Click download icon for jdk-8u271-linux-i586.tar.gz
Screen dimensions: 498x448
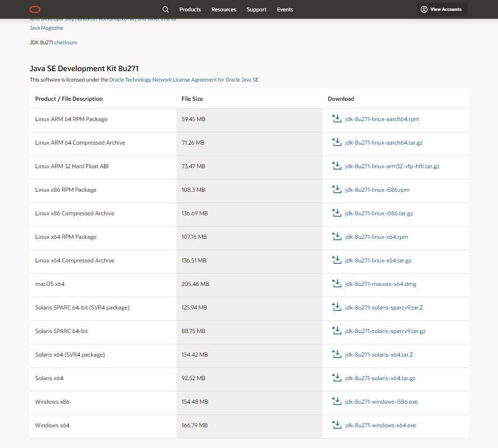pos(337,213)
